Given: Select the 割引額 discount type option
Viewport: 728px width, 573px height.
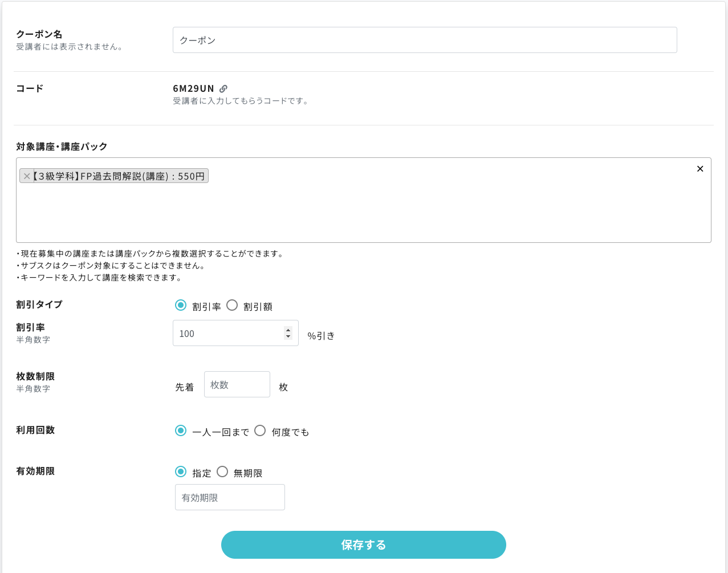Looking at the screenshot, I should pos(232,306).
